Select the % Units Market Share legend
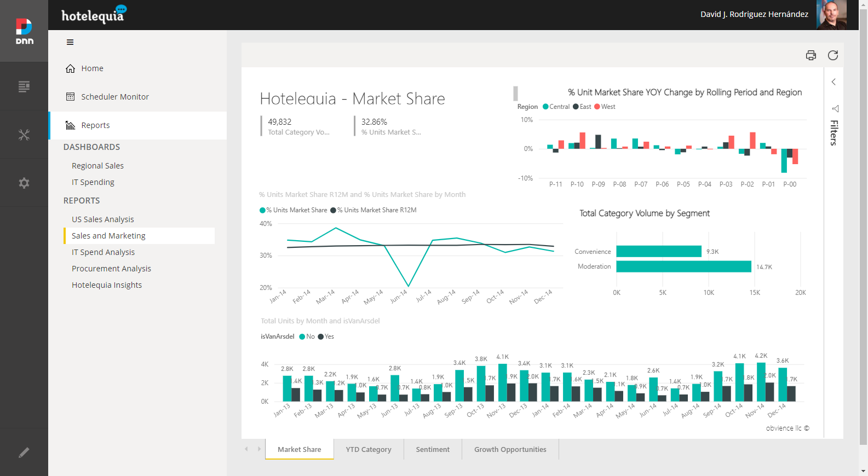868x476 pixels. (x=293, y=210)
